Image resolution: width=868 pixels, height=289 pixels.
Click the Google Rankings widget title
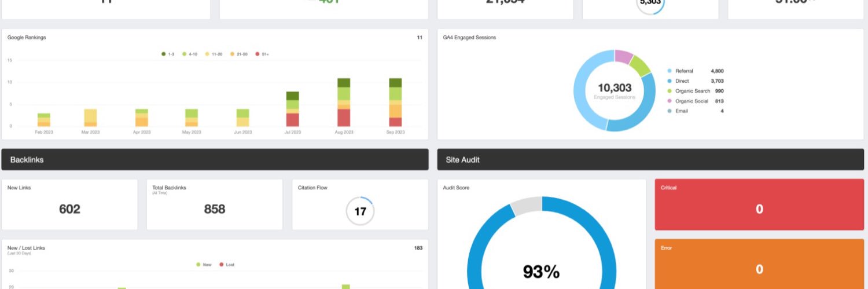(x=27, y=38)
